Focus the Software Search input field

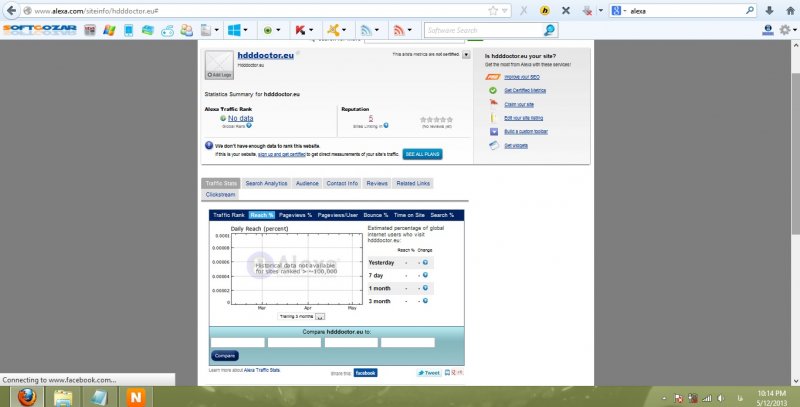point(483,31)
